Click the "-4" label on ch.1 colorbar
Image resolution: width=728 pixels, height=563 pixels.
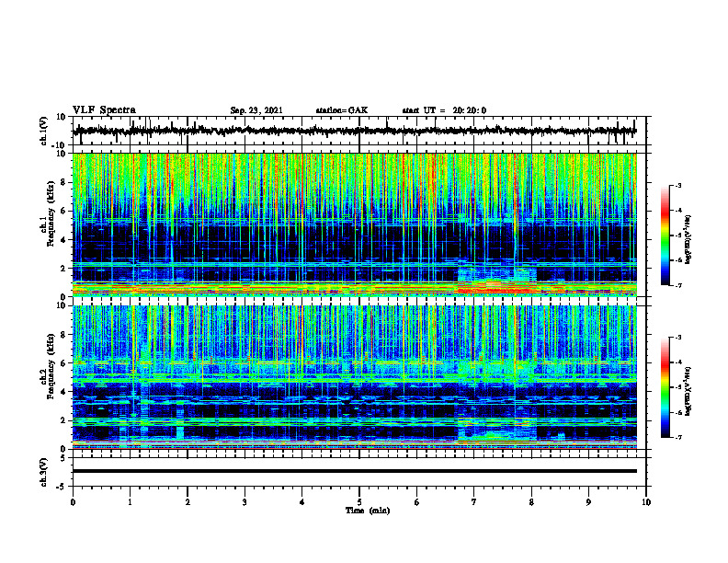(678, 211)
